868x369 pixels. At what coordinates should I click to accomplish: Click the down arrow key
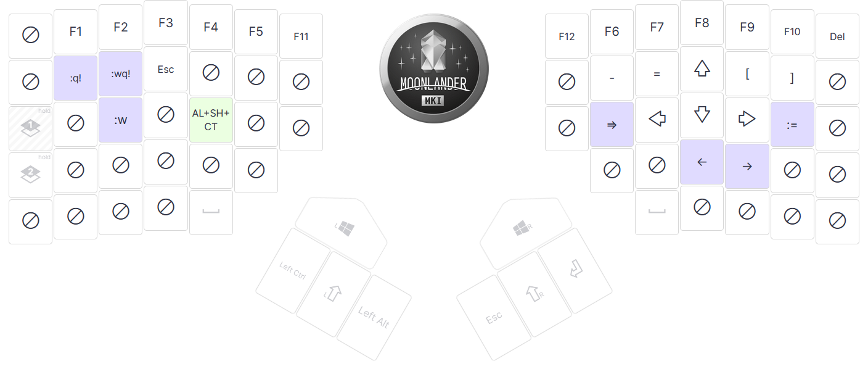(702, 115)
